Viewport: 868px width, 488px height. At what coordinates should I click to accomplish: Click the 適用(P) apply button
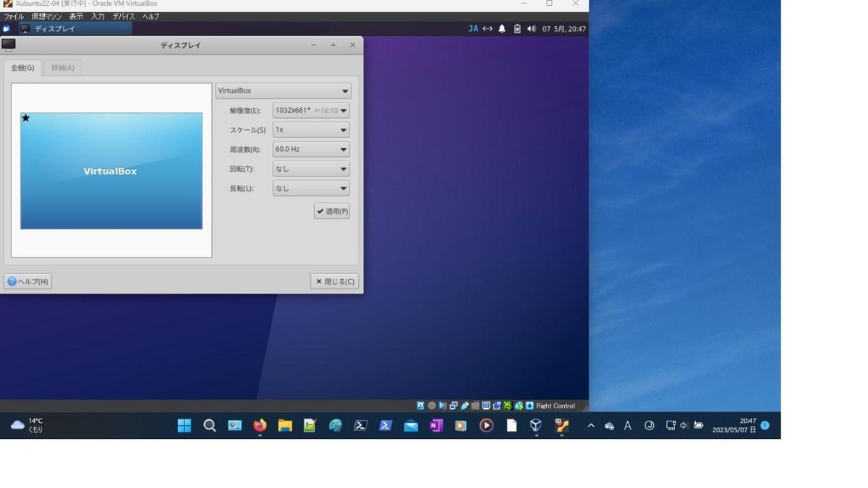coord(332,211)
